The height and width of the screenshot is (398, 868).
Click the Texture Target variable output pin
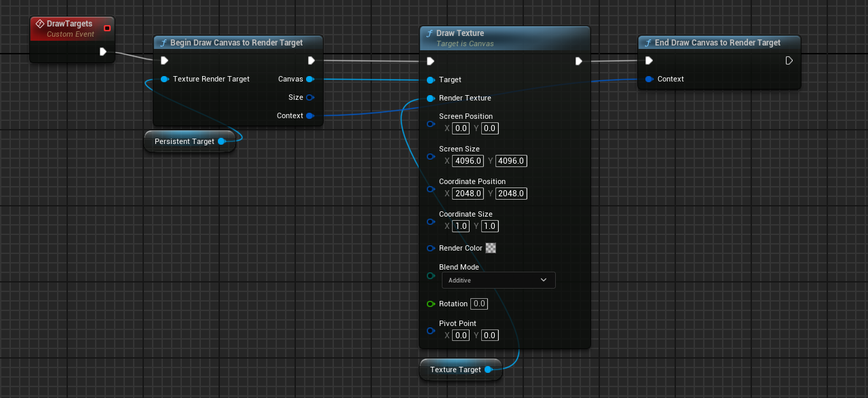[488, 369]
